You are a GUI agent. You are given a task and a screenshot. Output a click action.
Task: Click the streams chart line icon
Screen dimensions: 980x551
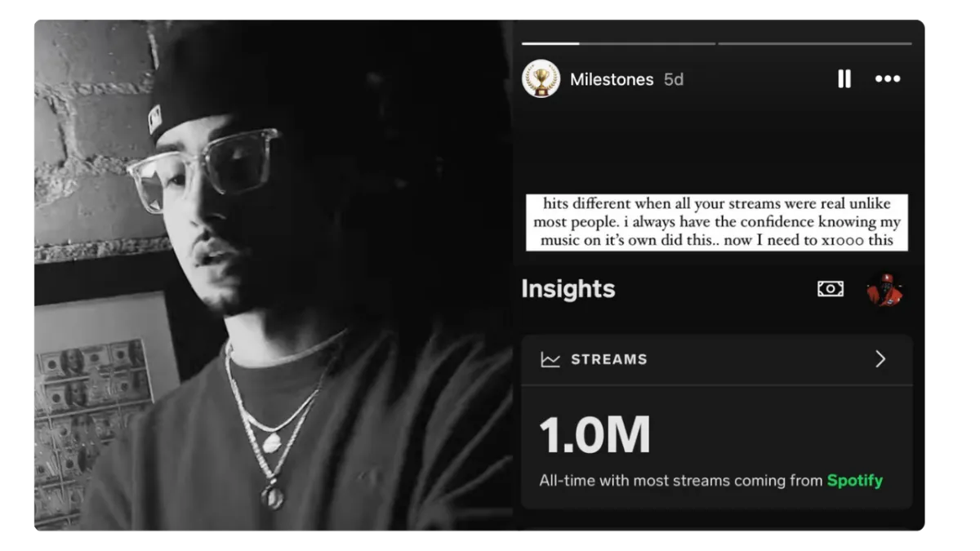pyautogui.click(x=550, y=359)
